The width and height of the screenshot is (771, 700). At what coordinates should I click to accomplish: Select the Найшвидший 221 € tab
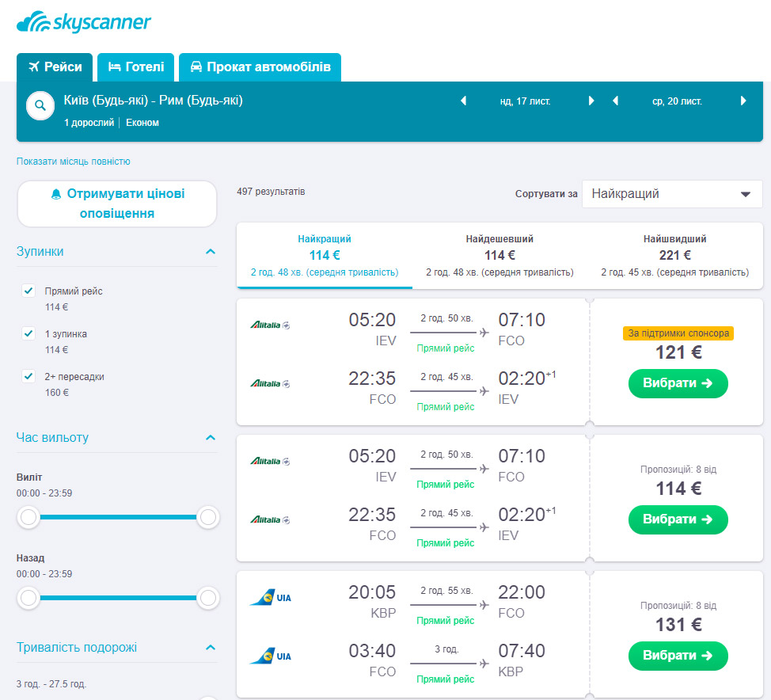point(674,255)
